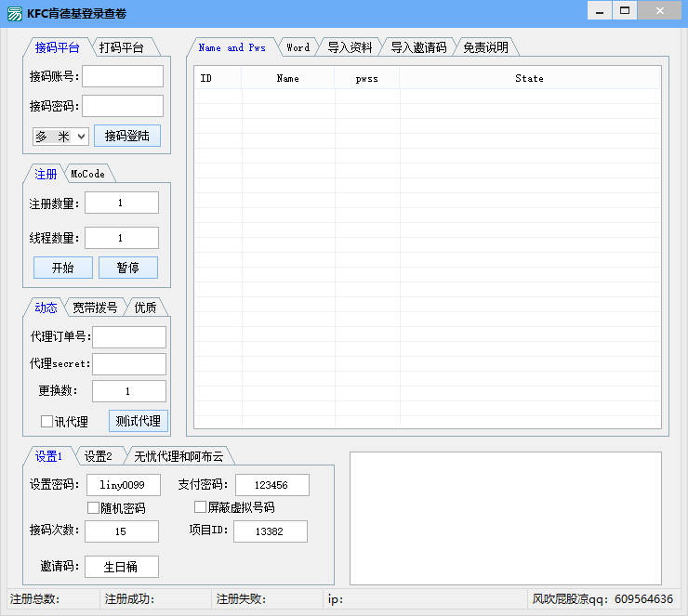Click the Name column header

tap(288, 78)
